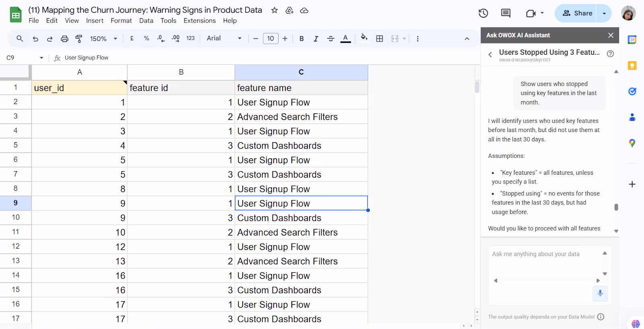Click the font size field

270,39
